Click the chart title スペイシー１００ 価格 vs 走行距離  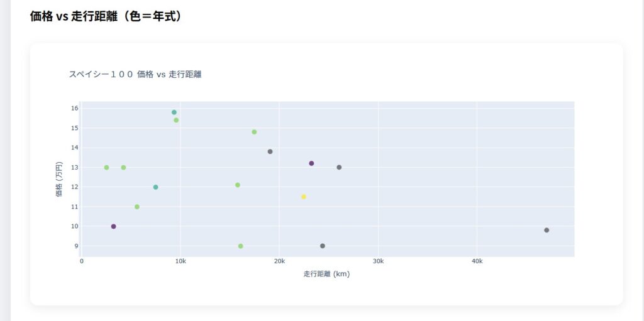point(135,74)
